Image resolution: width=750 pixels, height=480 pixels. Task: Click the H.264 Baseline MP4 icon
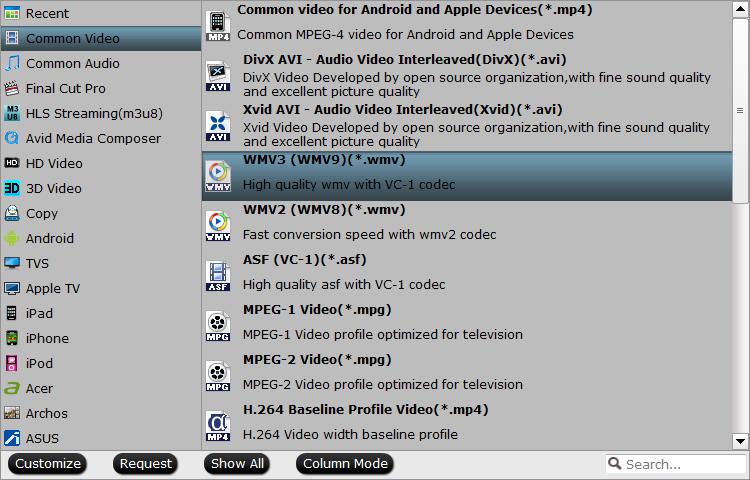[x=218, y=426]
